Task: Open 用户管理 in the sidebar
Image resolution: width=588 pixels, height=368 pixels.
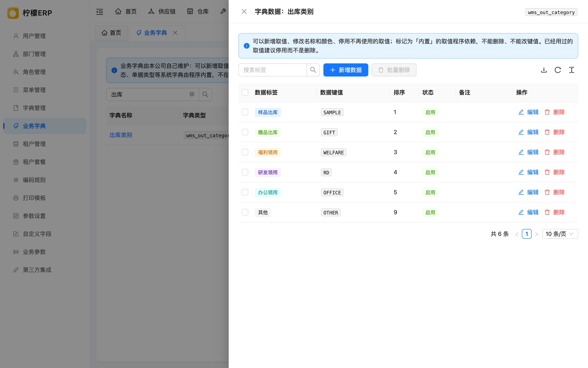Action: point(45,36)
